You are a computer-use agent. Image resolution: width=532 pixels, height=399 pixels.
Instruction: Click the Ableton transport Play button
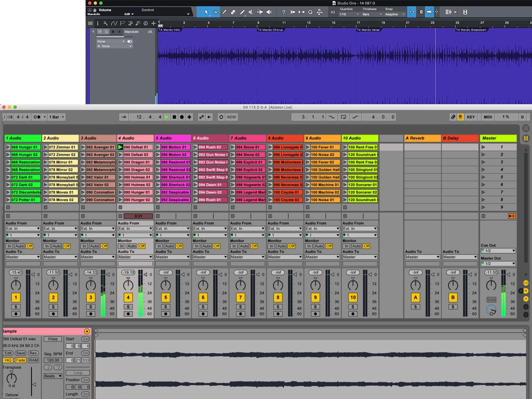pyautogui.click(x=167, y=117)
